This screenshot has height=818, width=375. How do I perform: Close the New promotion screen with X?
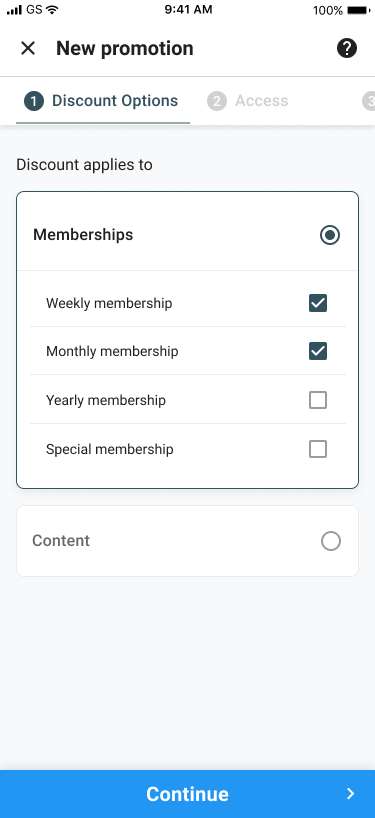pos(28,49)
